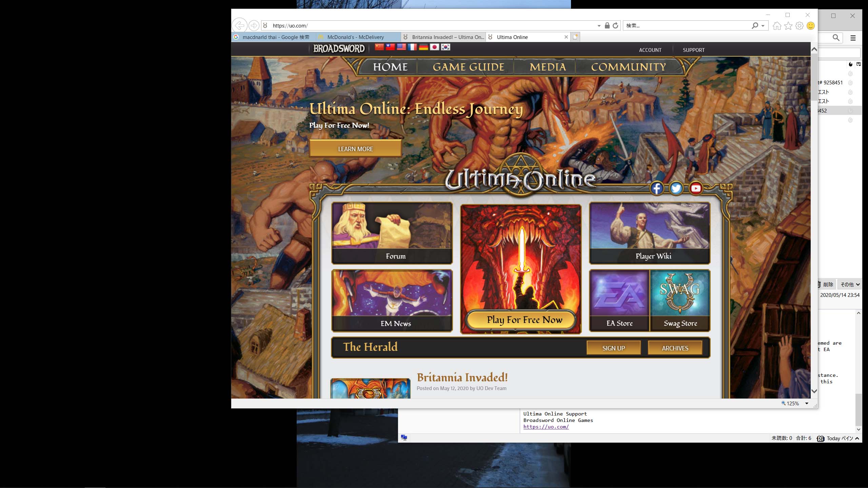The image size is (868, 488).
Task: Expand the address bar autocomplete dropdown arrow
Action: click(x=599, y=26)
